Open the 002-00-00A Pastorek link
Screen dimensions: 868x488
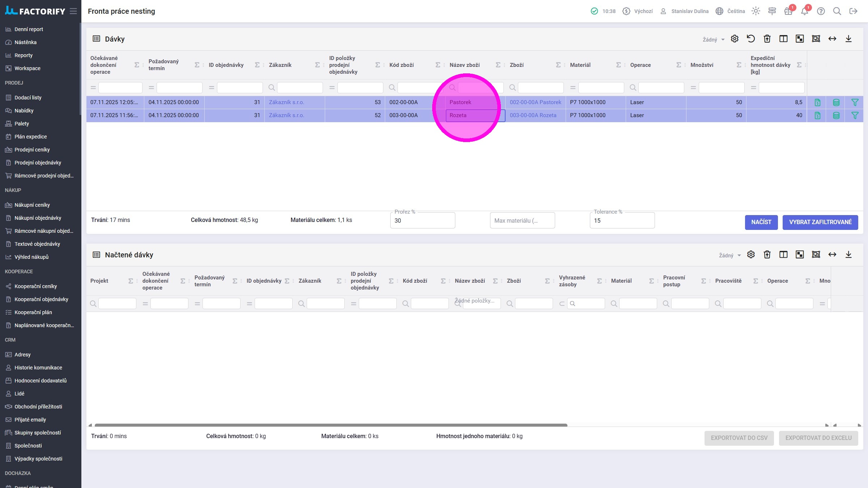[x=535, y=102]
